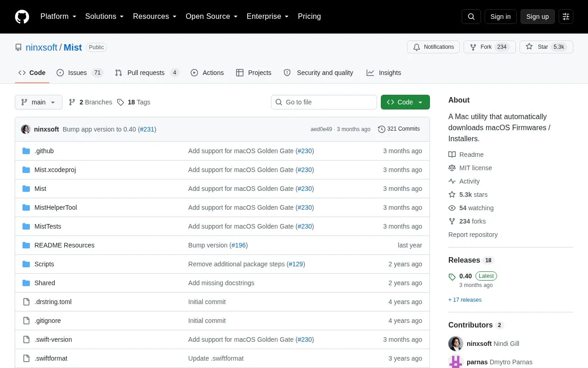Open the Notifications button
Image resolution: width=588 pixels, height=368 pixels.
[x=433, y=47]
